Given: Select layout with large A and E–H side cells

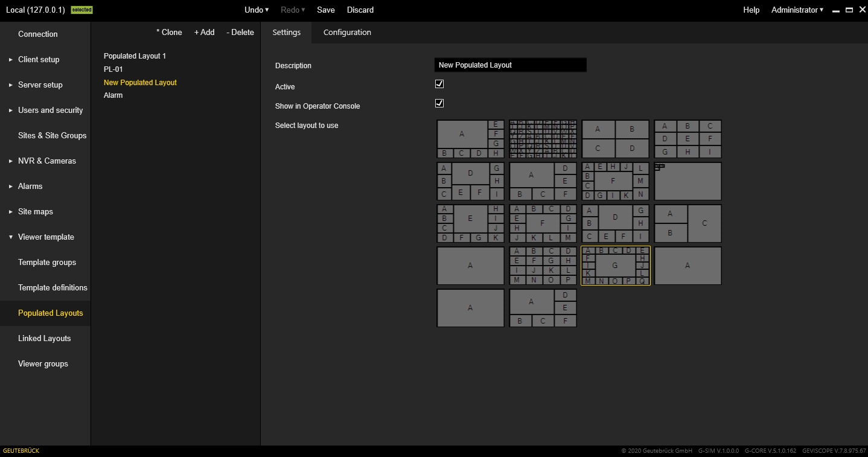Looking at the screenshot, I should (470, 139).
